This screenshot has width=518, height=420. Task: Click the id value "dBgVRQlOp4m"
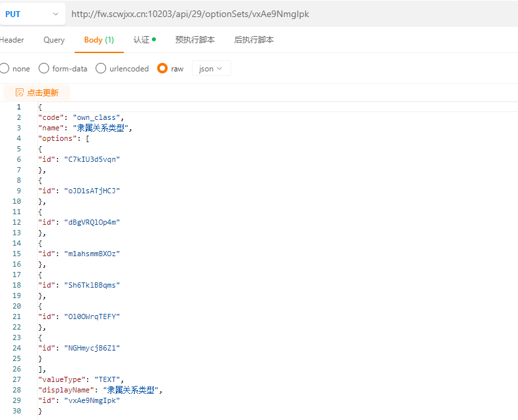(92, 222)
